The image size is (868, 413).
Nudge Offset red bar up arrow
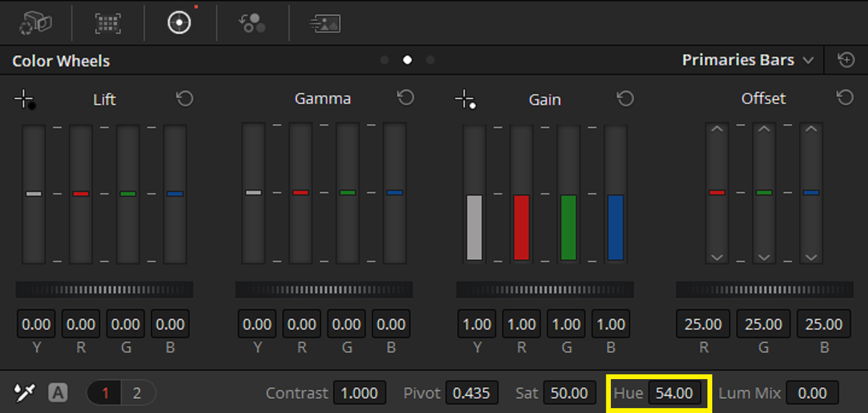(x=717, y=129)
